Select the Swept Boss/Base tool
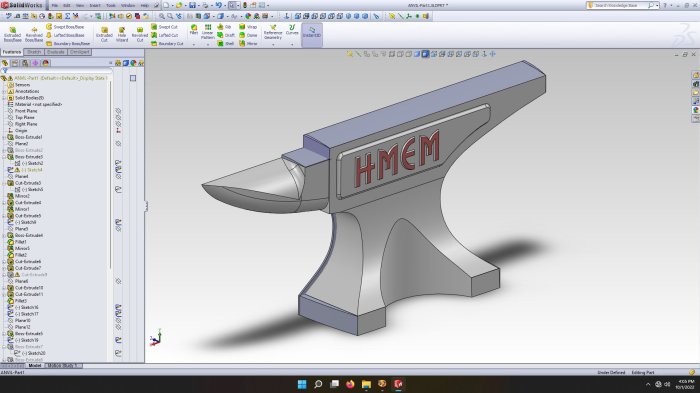 click(x=65, y=27)
